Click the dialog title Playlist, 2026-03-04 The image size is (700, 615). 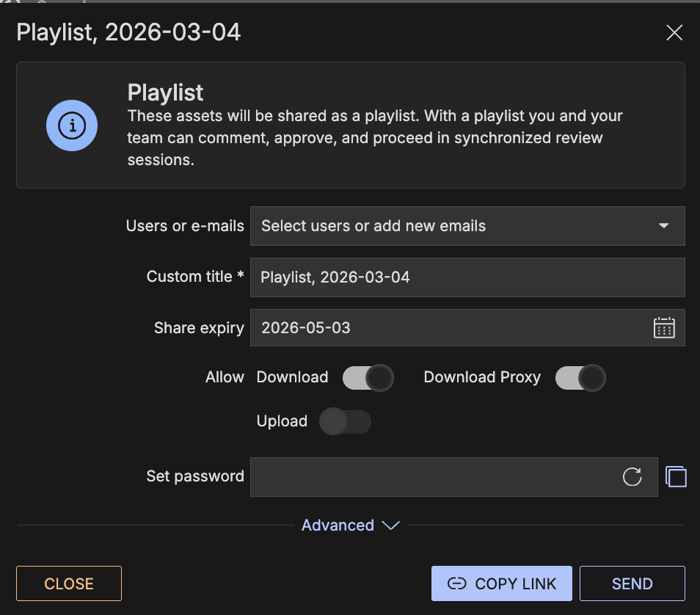click(128, 32)
